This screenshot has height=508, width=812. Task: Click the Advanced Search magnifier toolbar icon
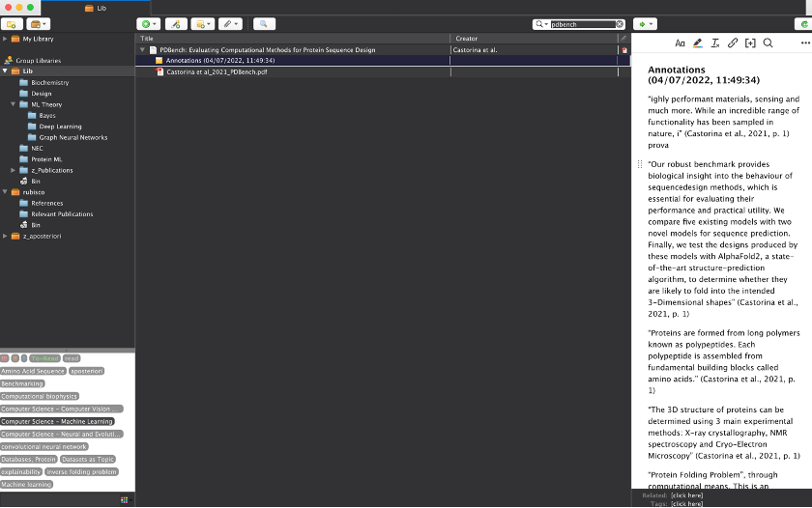[x=264, y=24]
